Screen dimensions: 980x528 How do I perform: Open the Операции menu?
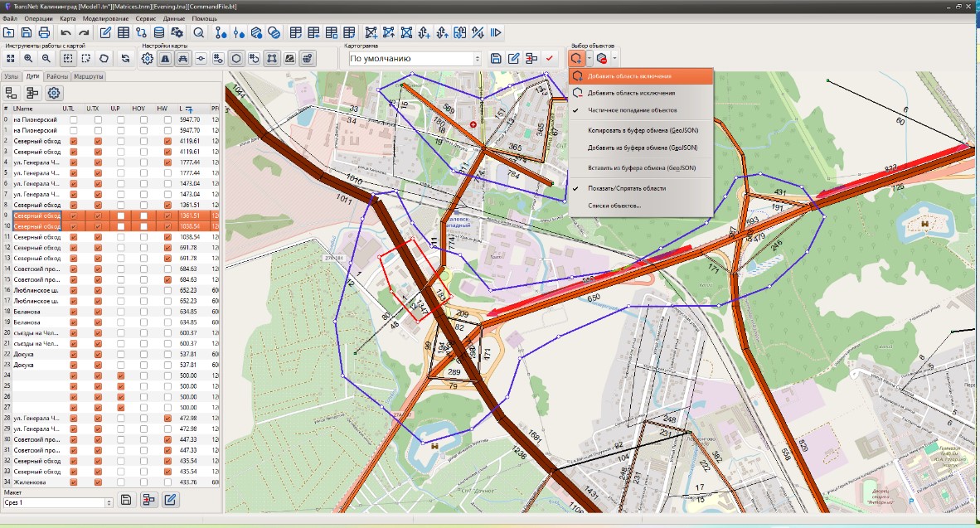click(x=39, y=19)
